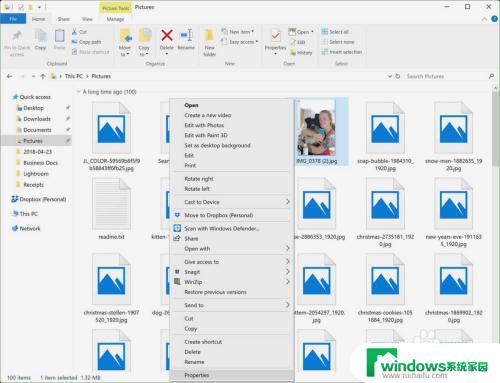Open the Easy access dropdown
This screenshot has width=500, height=383.
pos(239,42)
